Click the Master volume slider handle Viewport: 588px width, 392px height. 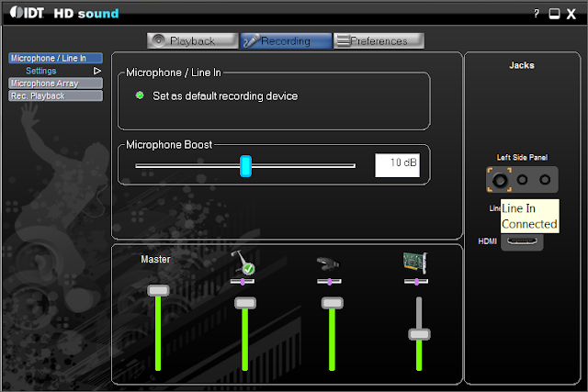pos(158,290)
